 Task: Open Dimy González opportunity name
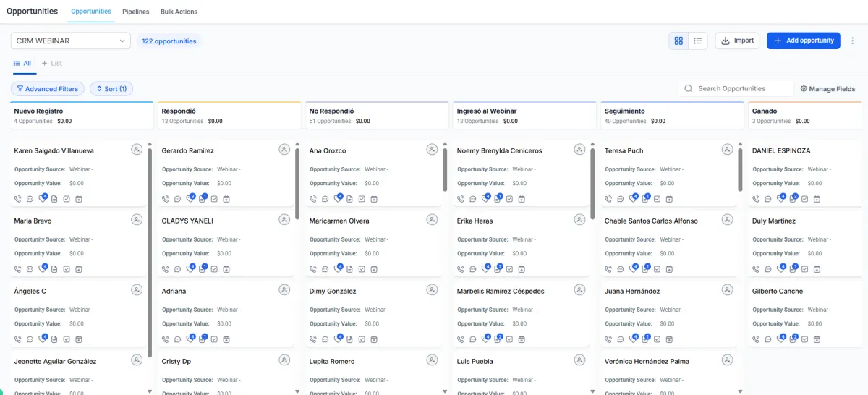333,291
